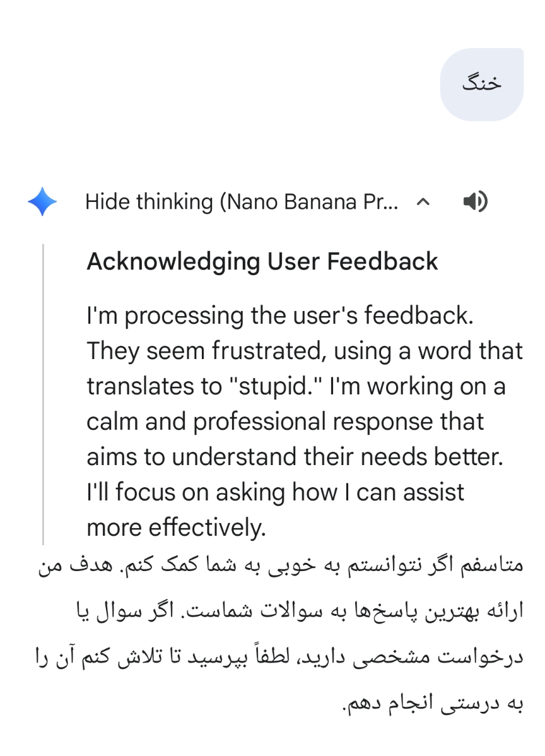This screenshot has height=756, width=545.
Task: Click the Persian reply line starting "متاسفم اگر"
Action: [x=278, y=565]
